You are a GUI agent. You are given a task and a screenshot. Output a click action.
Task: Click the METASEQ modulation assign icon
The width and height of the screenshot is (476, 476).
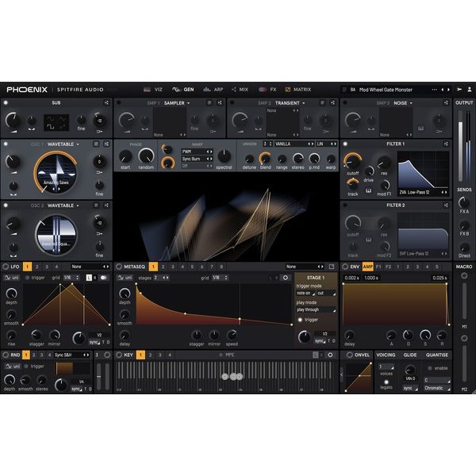coord(119,267)
